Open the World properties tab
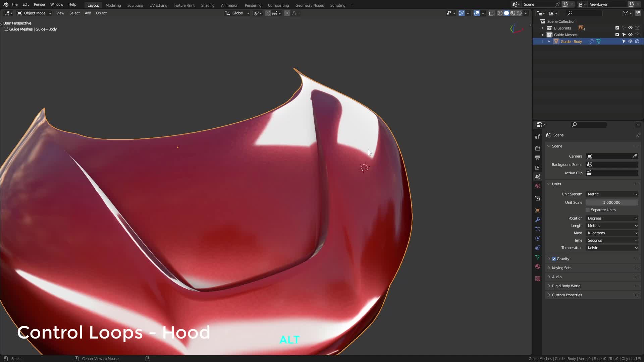This screenshot has height=362, width=644. tap(538, 186)
